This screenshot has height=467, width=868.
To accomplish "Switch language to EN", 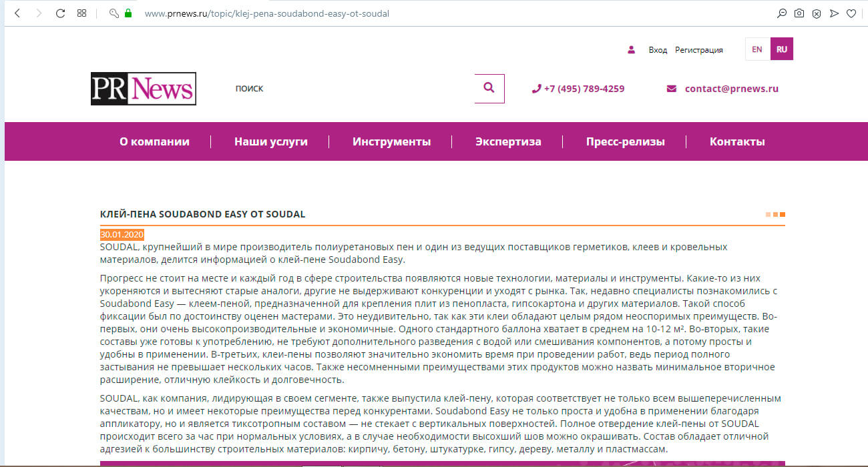I will pyautogui.click(x=757, y=49).
